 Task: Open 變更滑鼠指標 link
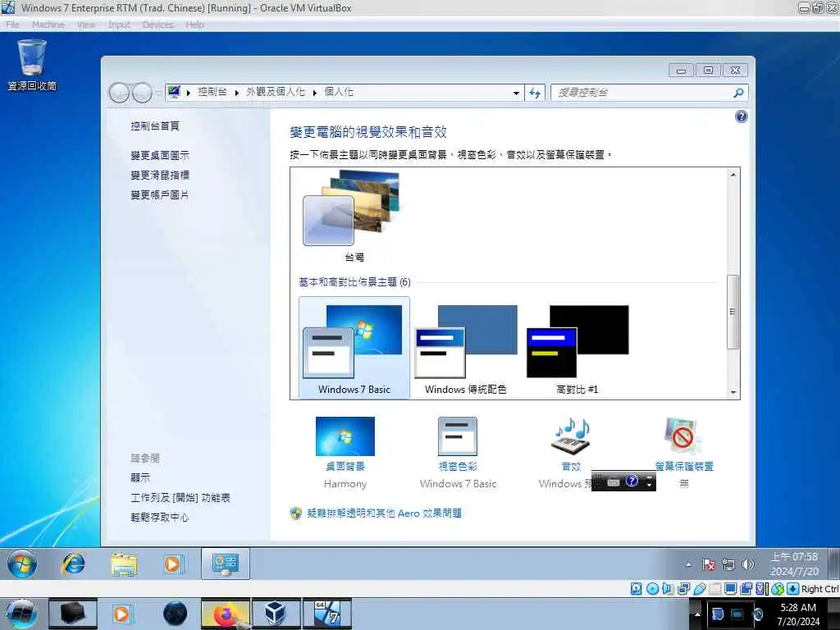point(160,176)
